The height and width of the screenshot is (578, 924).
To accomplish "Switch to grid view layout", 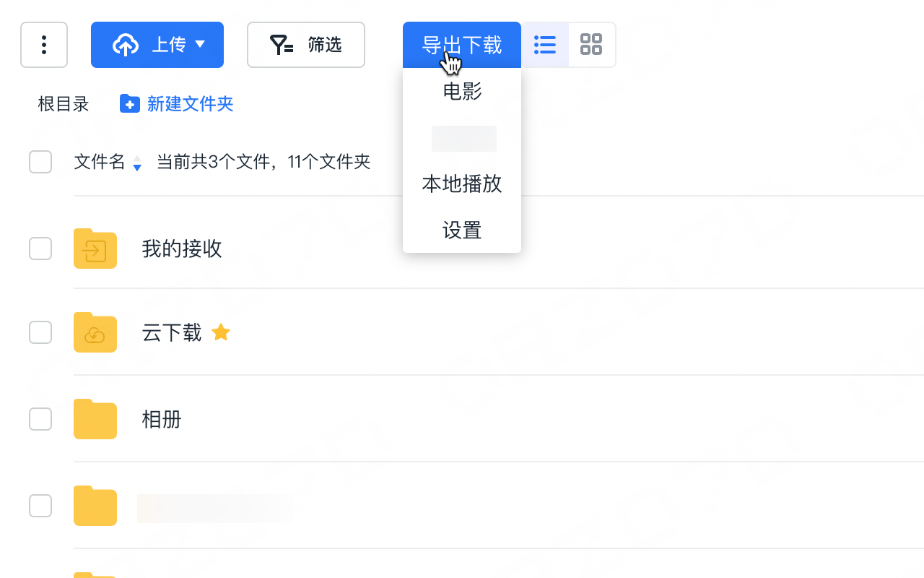I will 591,45.
